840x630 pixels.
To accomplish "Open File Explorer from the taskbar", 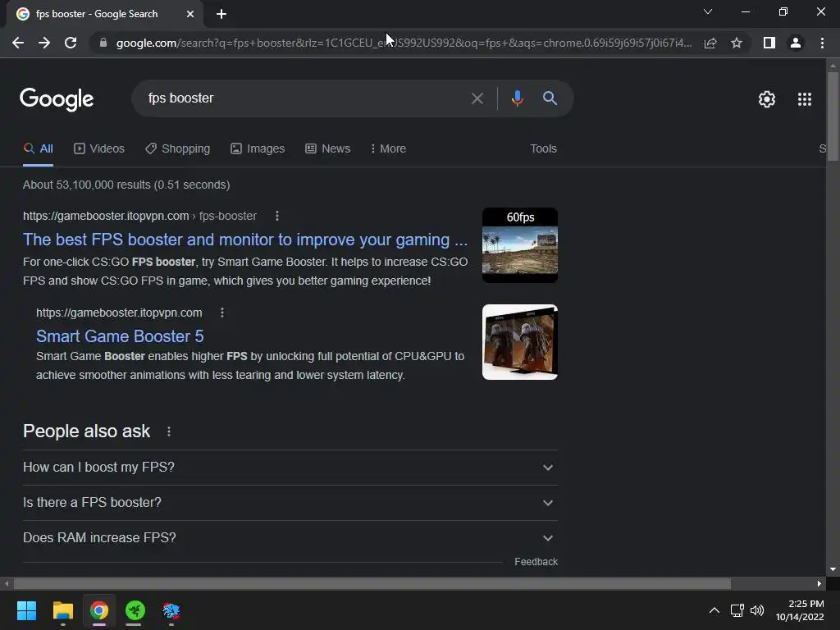I will pos(62,610).
